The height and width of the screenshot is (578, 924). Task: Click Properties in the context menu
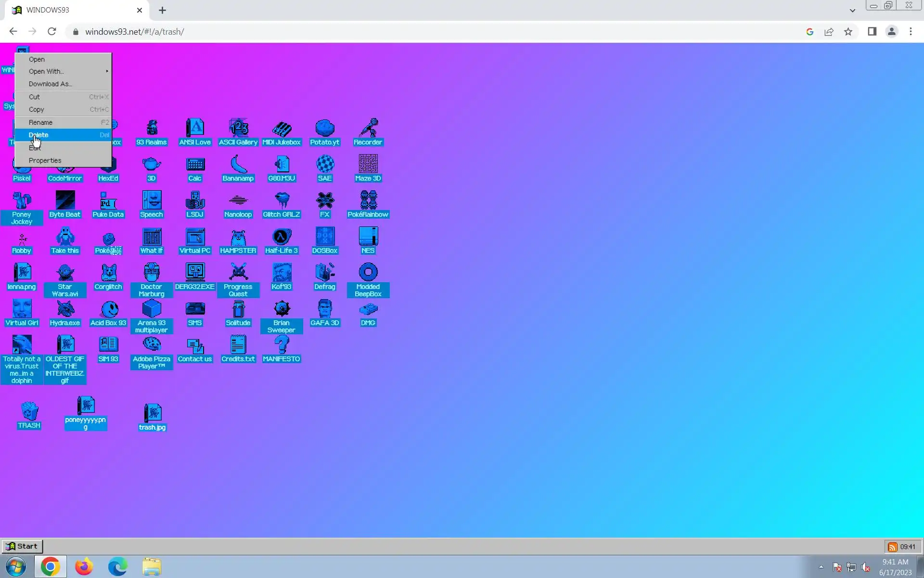(x=45, y=160)
